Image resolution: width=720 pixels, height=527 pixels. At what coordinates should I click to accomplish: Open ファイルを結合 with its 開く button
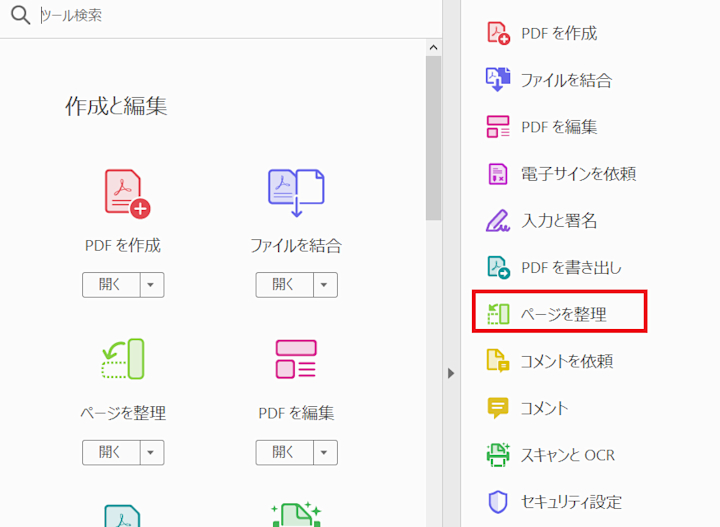pyautogui.click(x=284, y=285)
